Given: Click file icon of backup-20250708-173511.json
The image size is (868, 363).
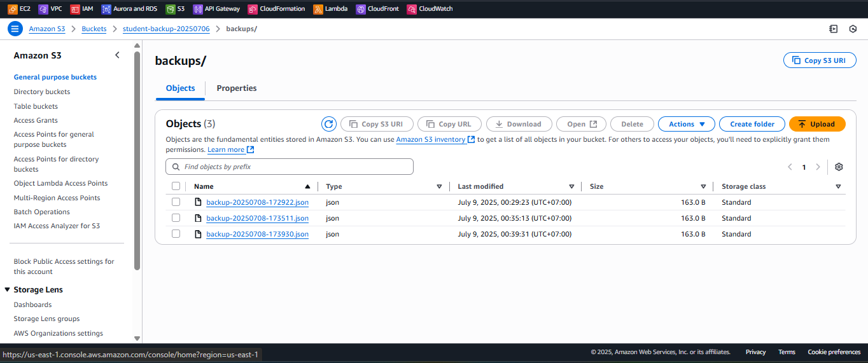Looking at the screenshot, I should click(199, 218).
